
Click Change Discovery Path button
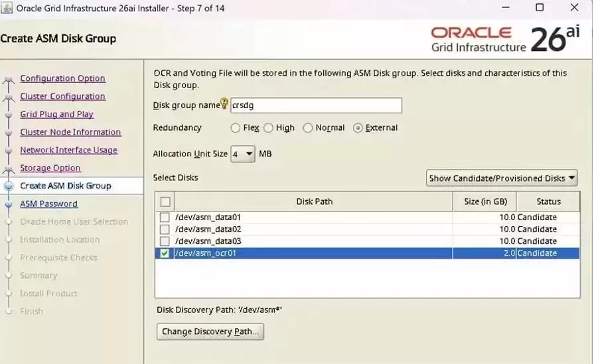coord(210,332)
